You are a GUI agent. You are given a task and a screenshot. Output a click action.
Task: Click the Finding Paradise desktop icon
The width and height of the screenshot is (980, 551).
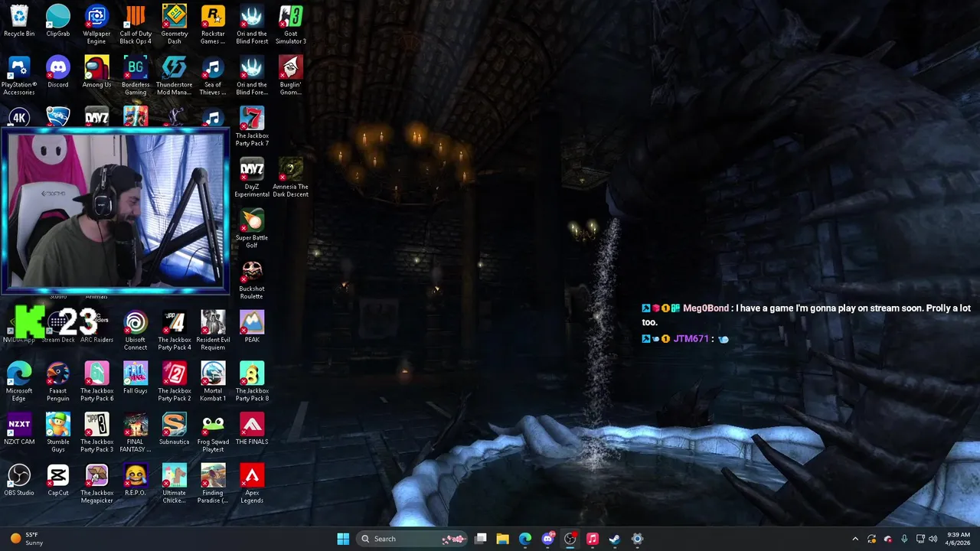(x=213, y=484)
